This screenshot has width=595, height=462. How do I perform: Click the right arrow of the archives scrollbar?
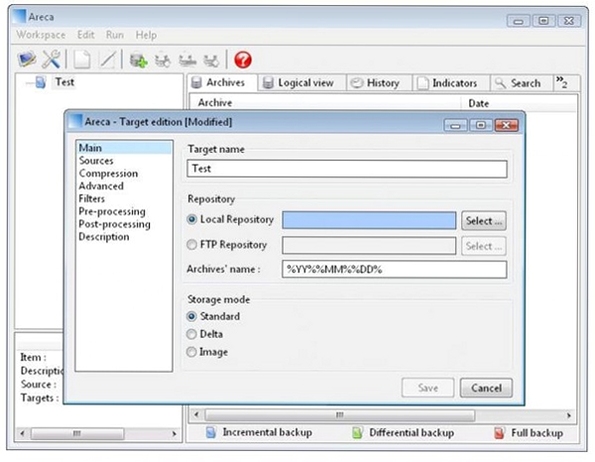coord(568,415)
